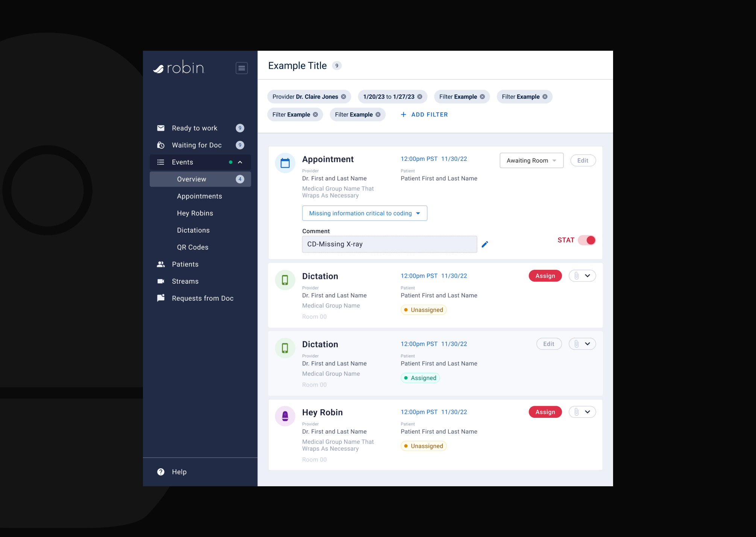Click the Appointment calendar icon
Viewport: 756px width, 537px height.
tap(285, 163)
